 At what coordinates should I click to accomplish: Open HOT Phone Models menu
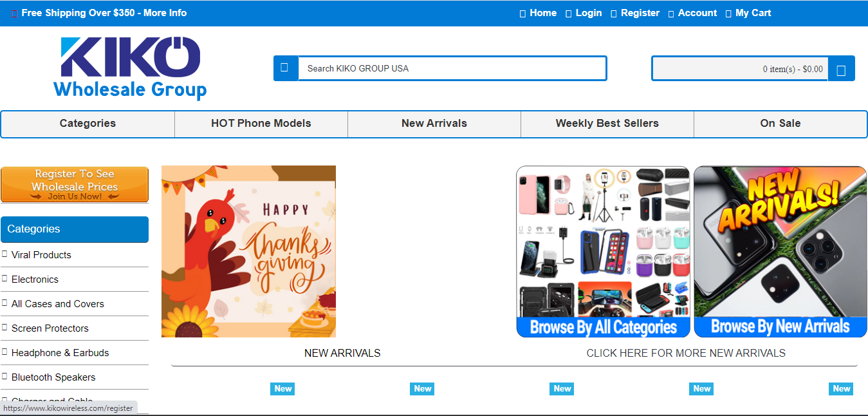pos(261,124)
